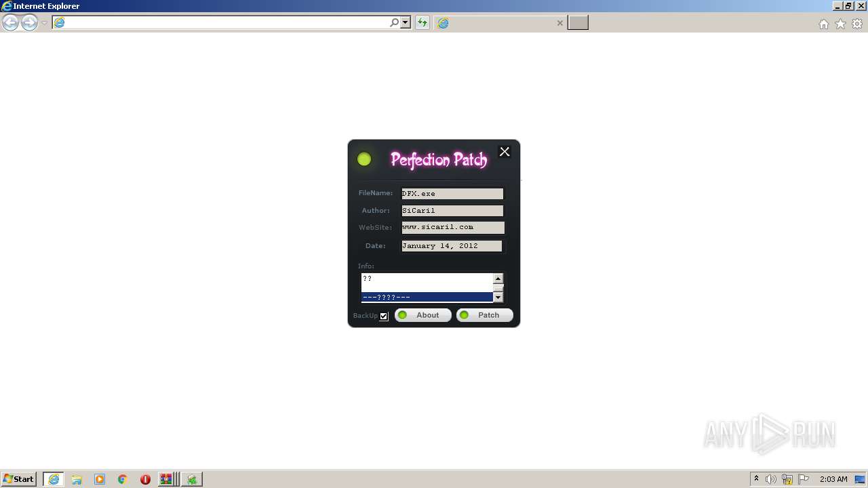This screenshot has height=488, width=868.
Task: Click the Show desktop button
Action: tap(861, 479)
